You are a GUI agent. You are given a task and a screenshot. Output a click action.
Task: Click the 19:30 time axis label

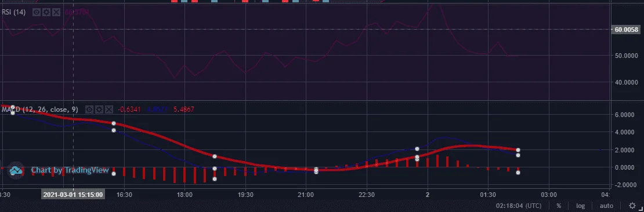[x=245, y=195]
